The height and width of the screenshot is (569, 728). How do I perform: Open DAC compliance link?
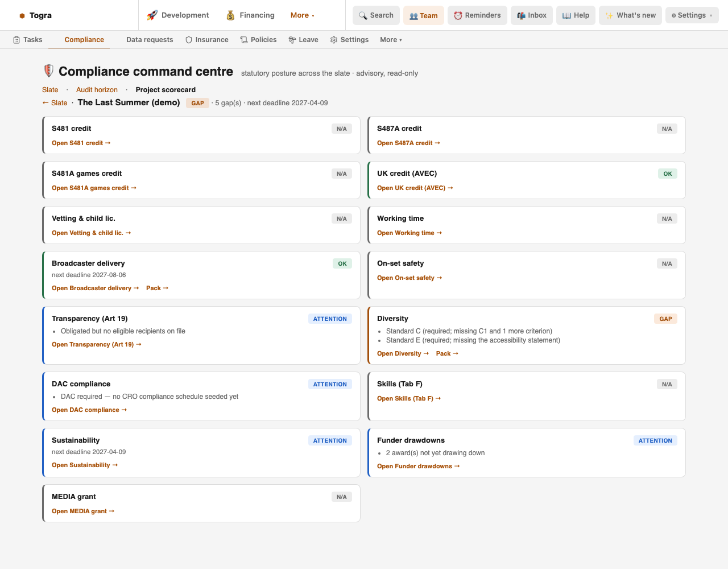[89, 410]
